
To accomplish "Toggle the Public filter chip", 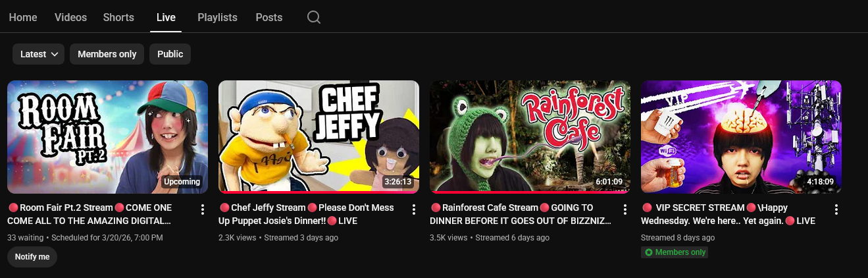I will [170, 54].
